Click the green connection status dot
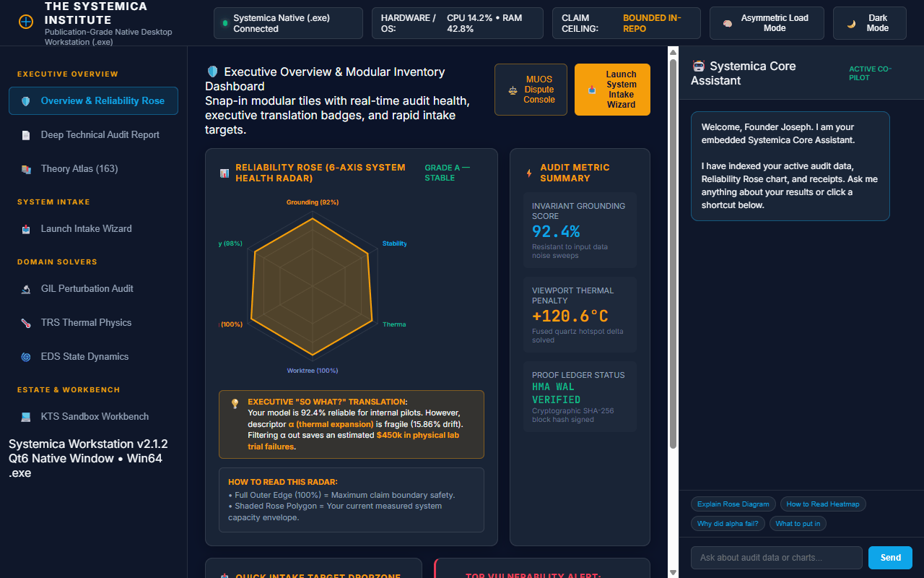This screenshot has height=578, width=924. tap(225, 23)
